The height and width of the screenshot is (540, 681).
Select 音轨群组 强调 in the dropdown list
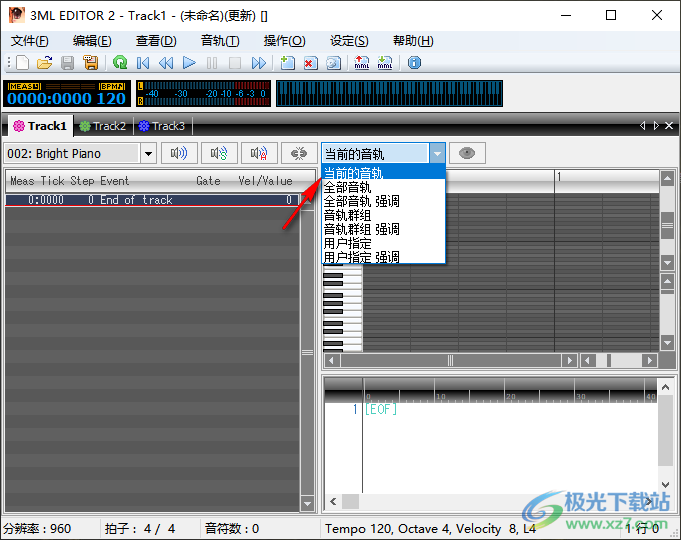tap(384, 229)
